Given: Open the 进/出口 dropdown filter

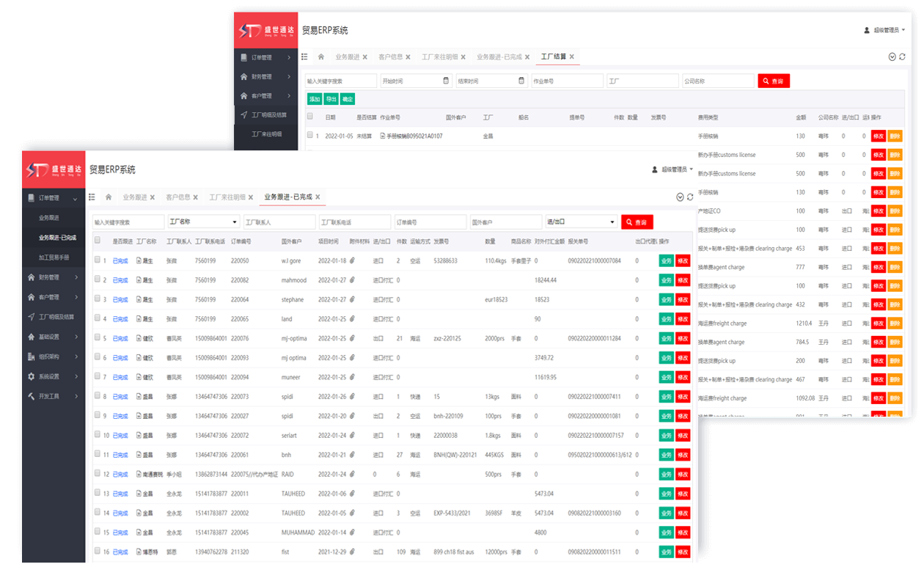Looking at the screenshot, I should 581,222.
